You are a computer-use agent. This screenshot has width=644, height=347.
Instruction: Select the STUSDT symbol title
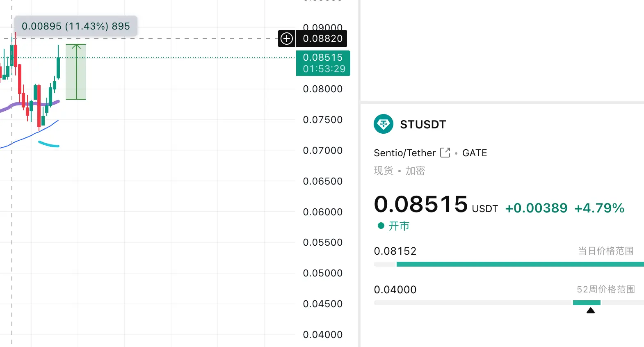(423, 124)
